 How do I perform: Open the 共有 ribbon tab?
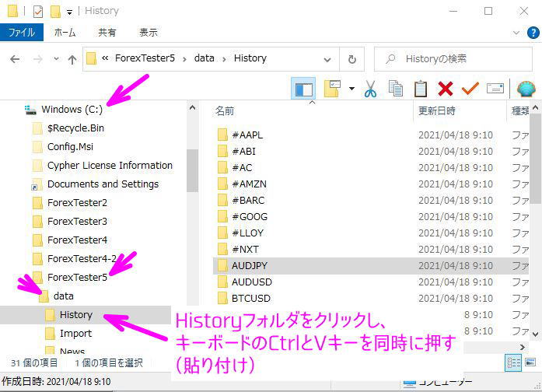pos(107,33)
